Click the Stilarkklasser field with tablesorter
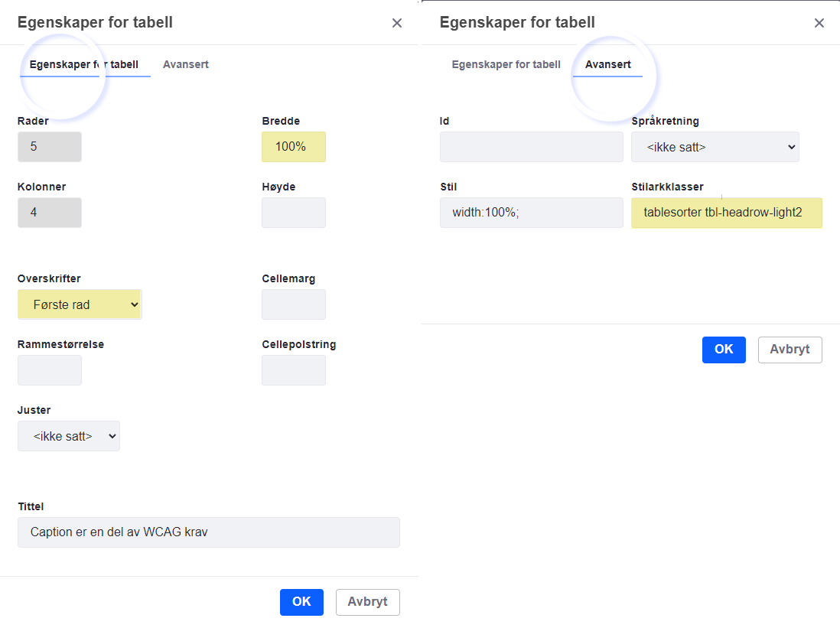This screenshot has width=840, height=628. (x=726, y=213)
